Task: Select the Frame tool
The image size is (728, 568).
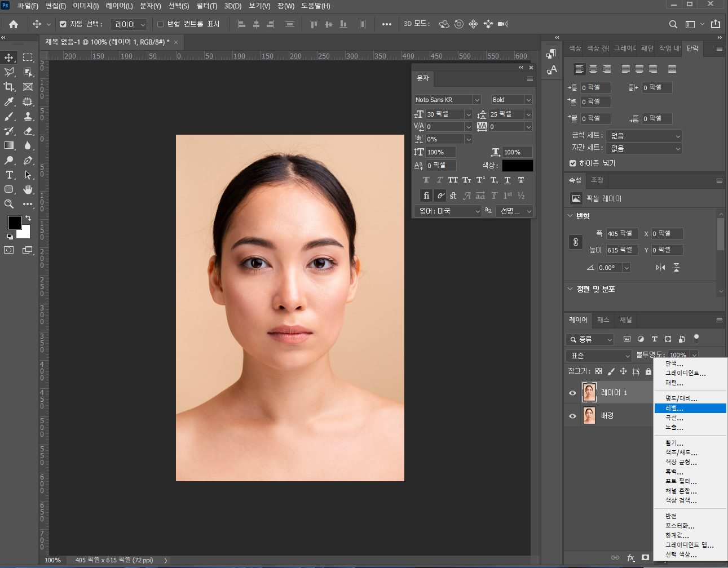Action: click(28, 87)
